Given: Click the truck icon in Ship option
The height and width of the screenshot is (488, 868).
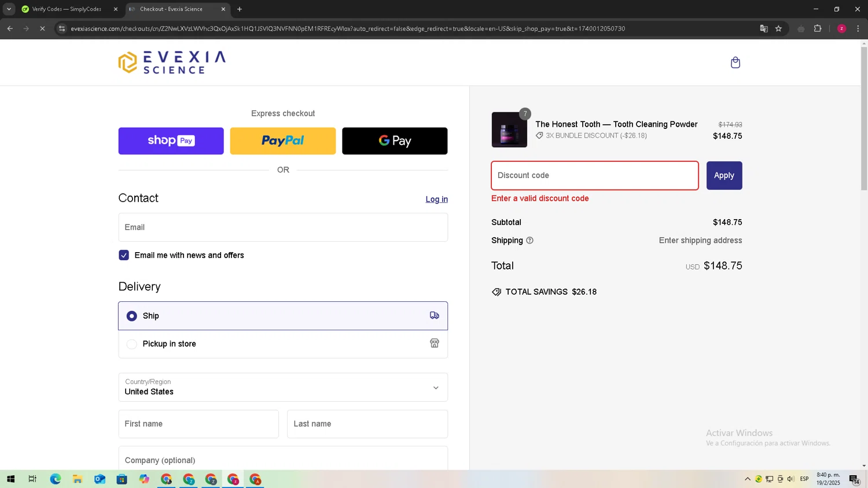Looking at the screenshot, I should click(435, 316).
